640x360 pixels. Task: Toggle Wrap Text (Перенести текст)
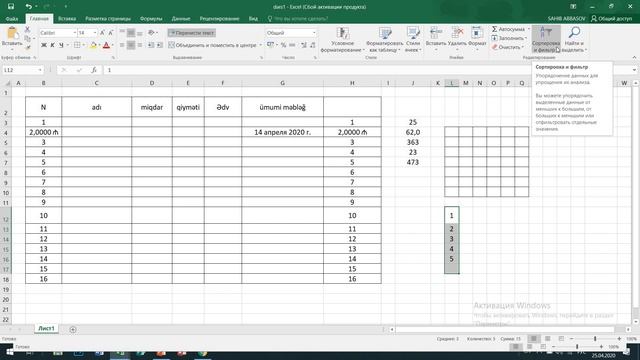pos(191,33)
